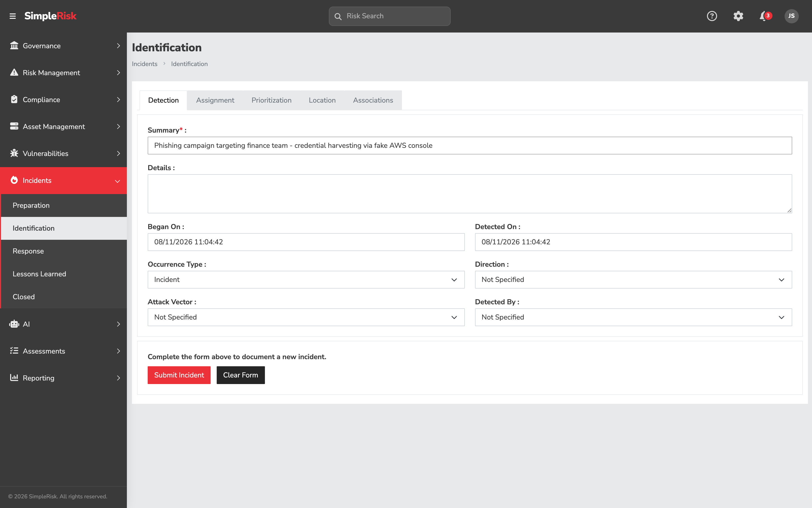Open the JS user avatar menu
Image resolution: width=812 pixels, height=508 pixels.
791,16
